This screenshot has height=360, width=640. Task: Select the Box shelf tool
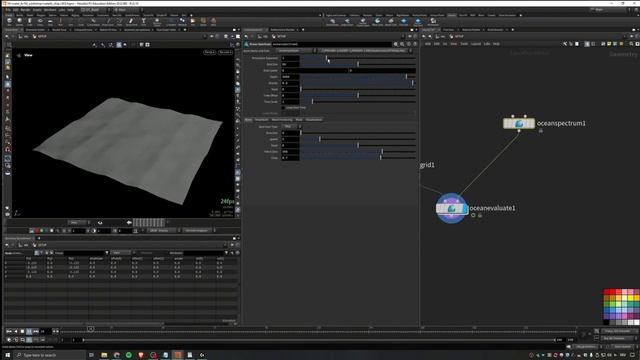click(x=9, y=22)
